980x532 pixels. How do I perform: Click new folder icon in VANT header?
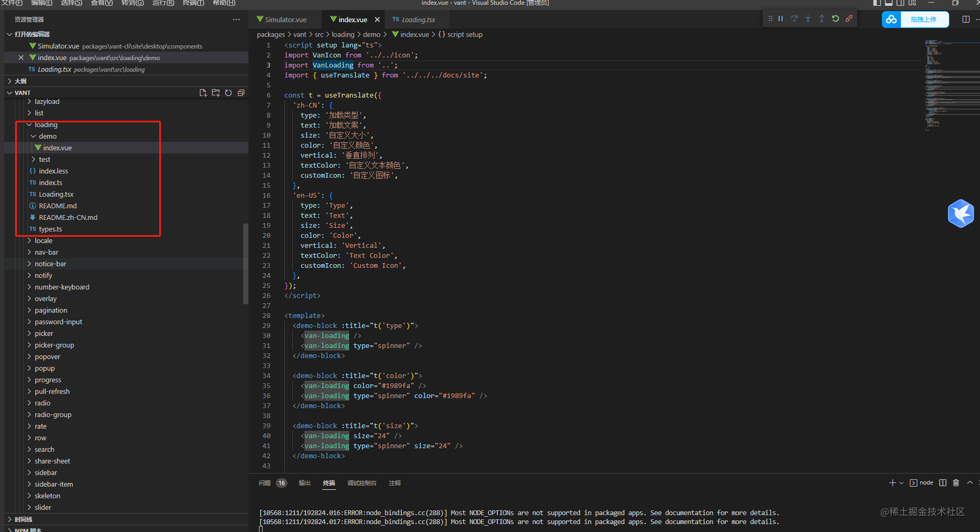click(x=216, y=93)
